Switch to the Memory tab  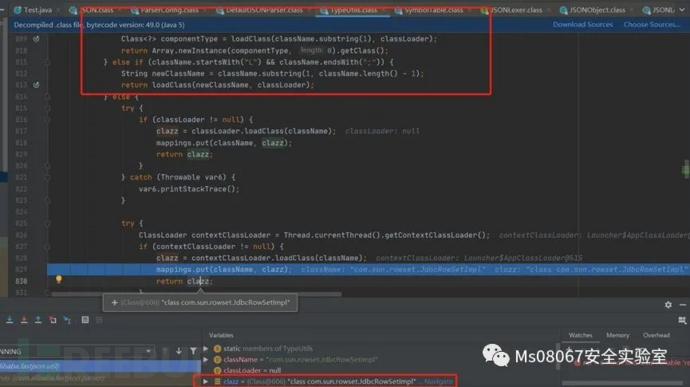(x=617, y=335)
